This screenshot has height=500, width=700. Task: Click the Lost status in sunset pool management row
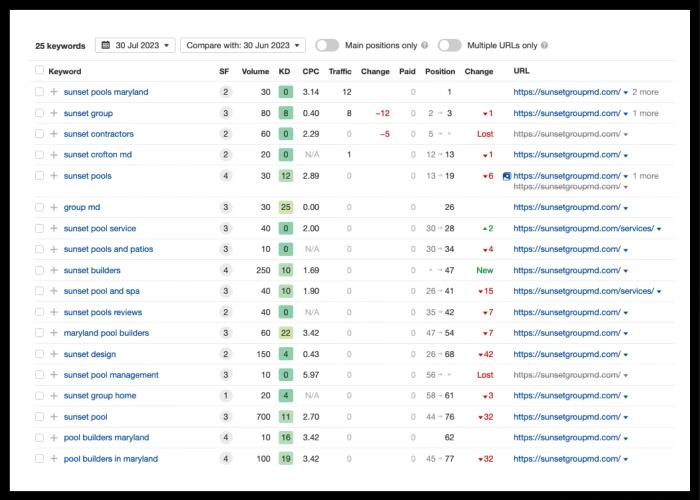pyautogui.click(x=485, y=375)
